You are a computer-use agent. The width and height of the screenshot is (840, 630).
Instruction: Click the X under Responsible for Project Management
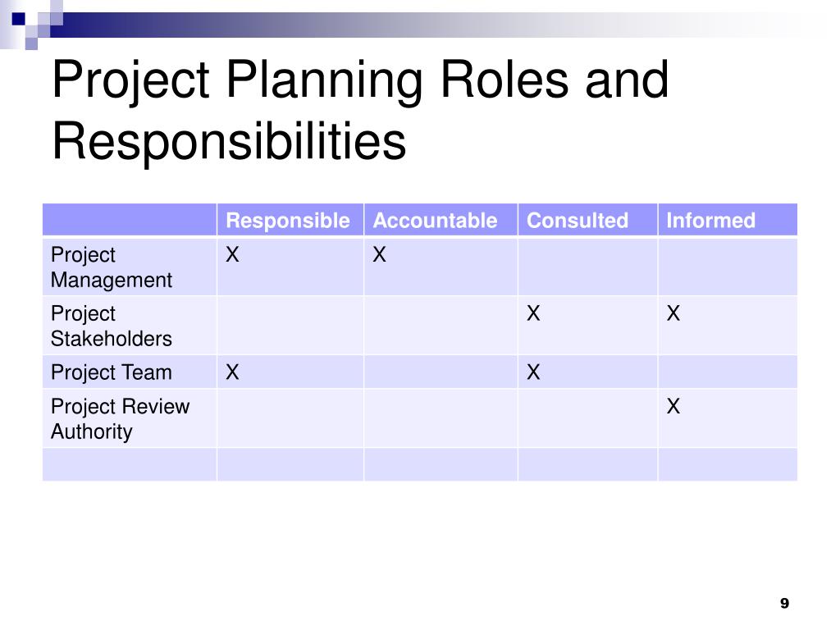tap(232, 254)
